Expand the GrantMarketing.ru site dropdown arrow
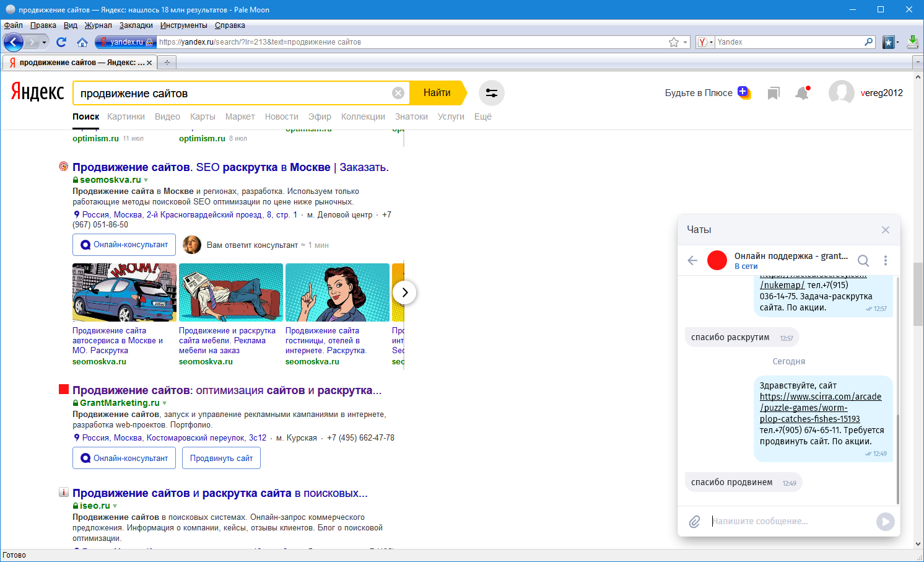This screenshot has height=562, width=924. [165, 403]
